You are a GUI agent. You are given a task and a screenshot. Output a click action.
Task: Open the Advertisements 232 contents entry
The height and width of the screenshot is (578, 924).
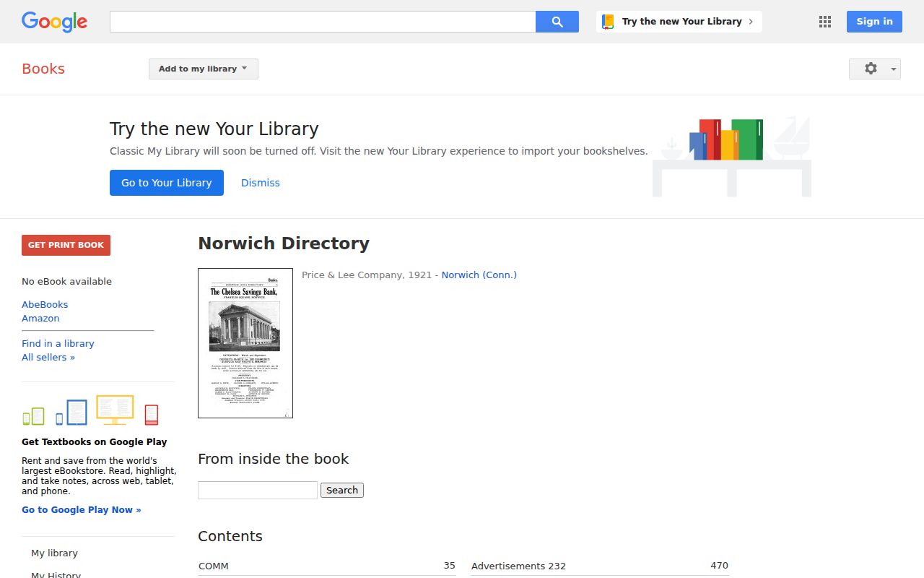click(x=518, y=566)
